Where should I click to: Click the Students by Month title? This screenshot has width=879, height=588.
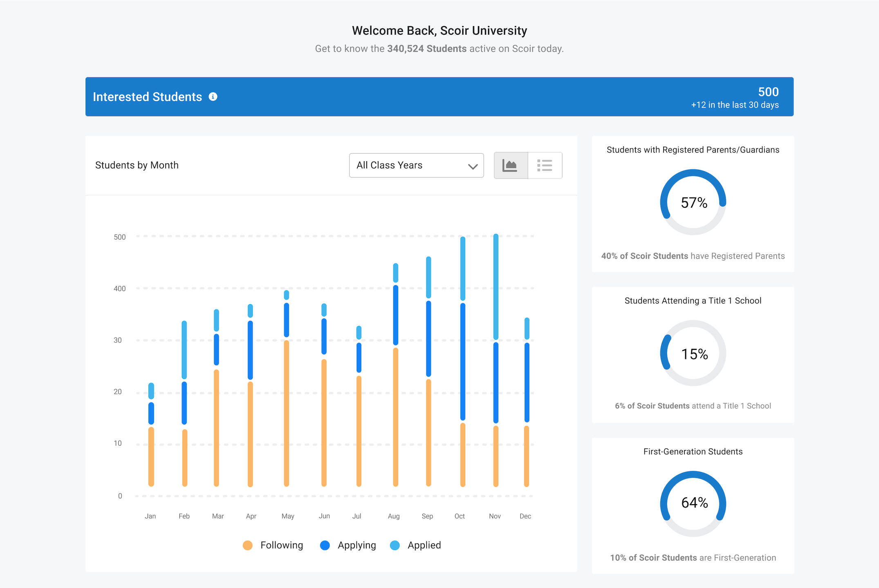coord(137,165)
